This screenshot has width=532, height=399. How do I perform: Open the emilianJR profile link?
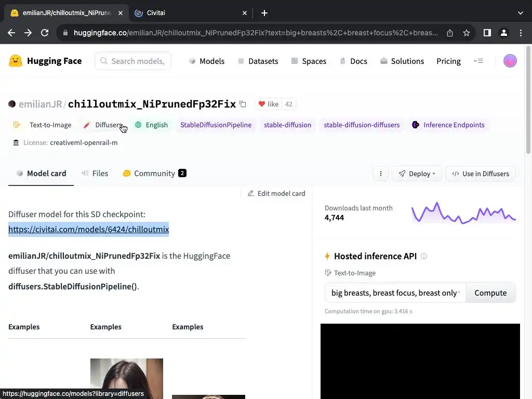(40, 104)
